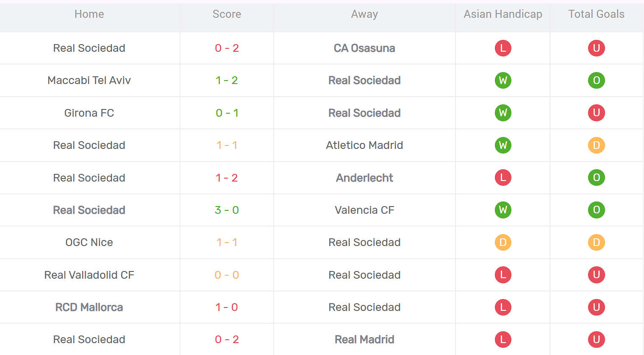The image size is (644, 355).
Task: Click the orange D Total Goals badge for Atletico Madrid
Action: (596, 145)
